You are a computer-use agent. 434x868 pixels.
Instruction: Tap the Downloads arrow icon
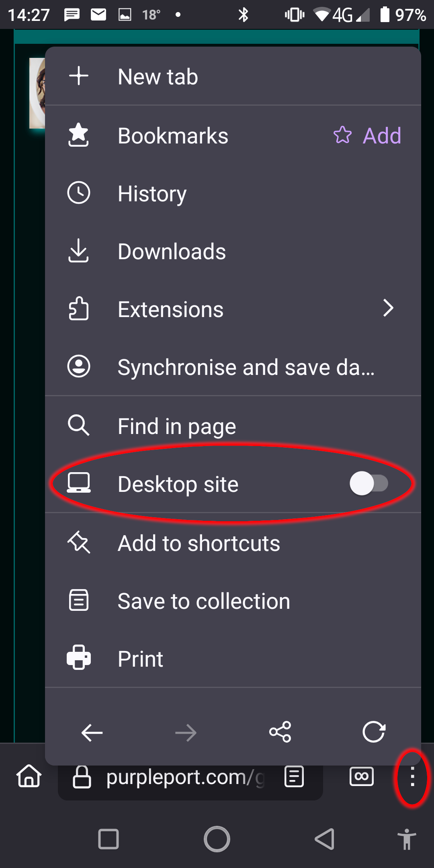click(78, 251)
